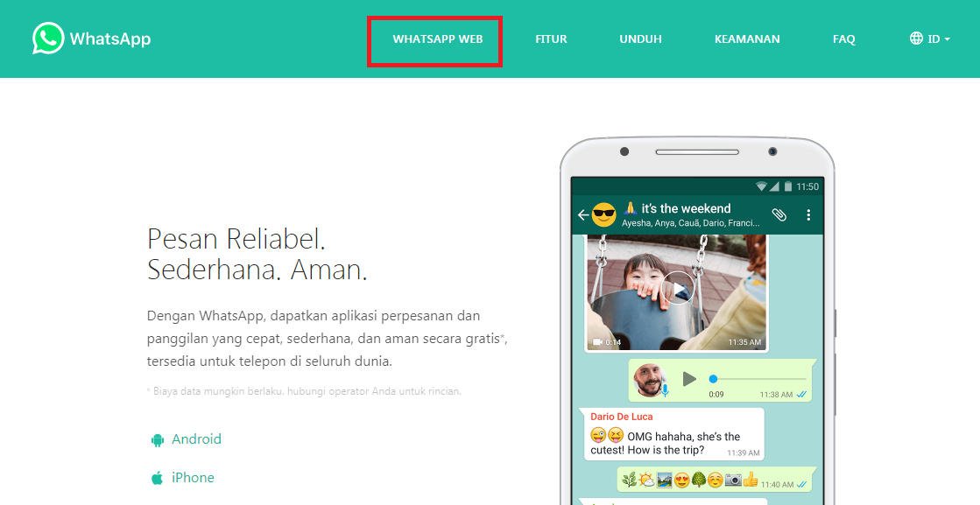Click the WhatsApp logo icon
This screenshot has width=980, height=505.
pyautogui.click(x=48, y=39)
